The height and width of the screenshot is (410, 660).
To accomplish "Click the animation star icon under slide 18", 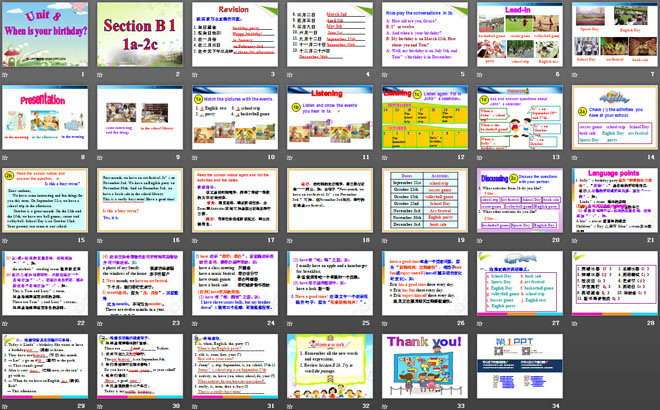I will click(x=290, y=240).
